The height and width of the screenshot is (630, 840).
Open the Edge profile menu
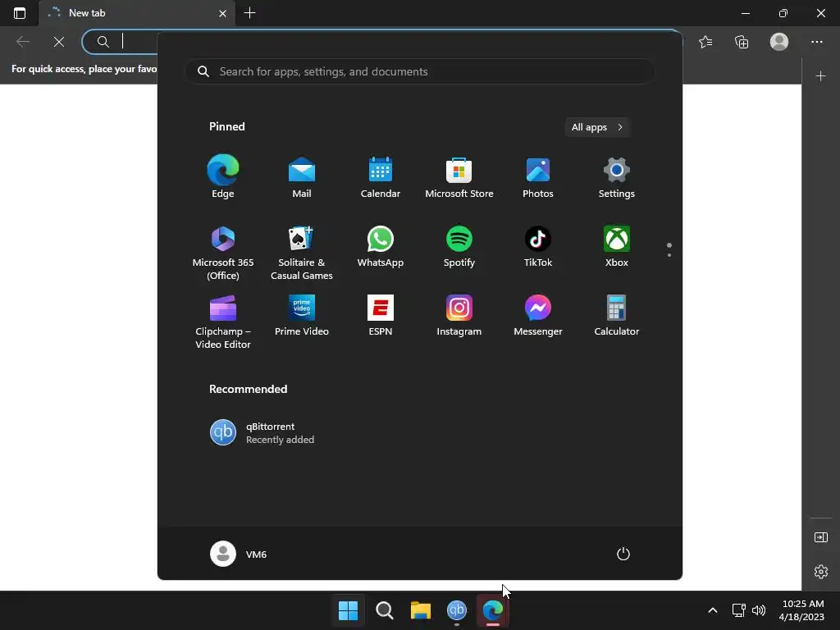(779, 42)
